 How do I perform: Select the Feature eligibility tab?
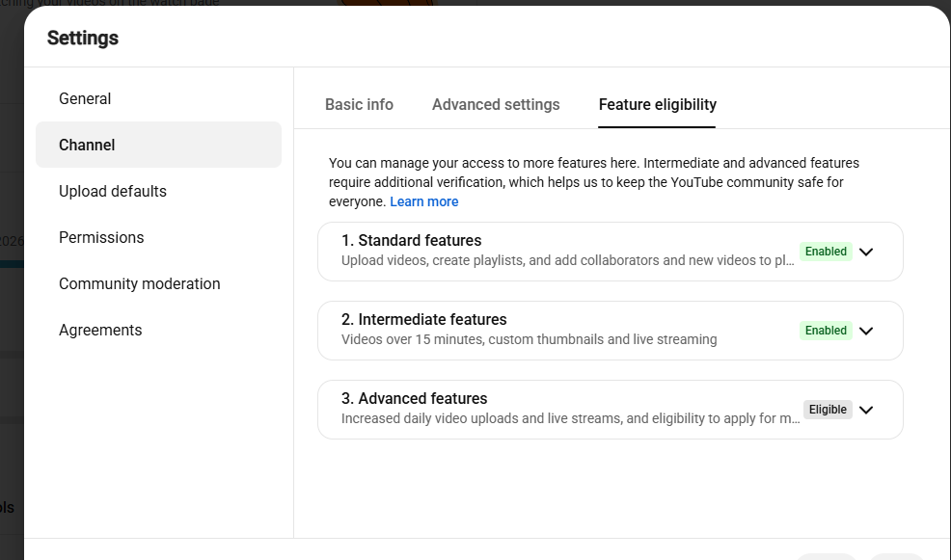click(x=658, y=105)
